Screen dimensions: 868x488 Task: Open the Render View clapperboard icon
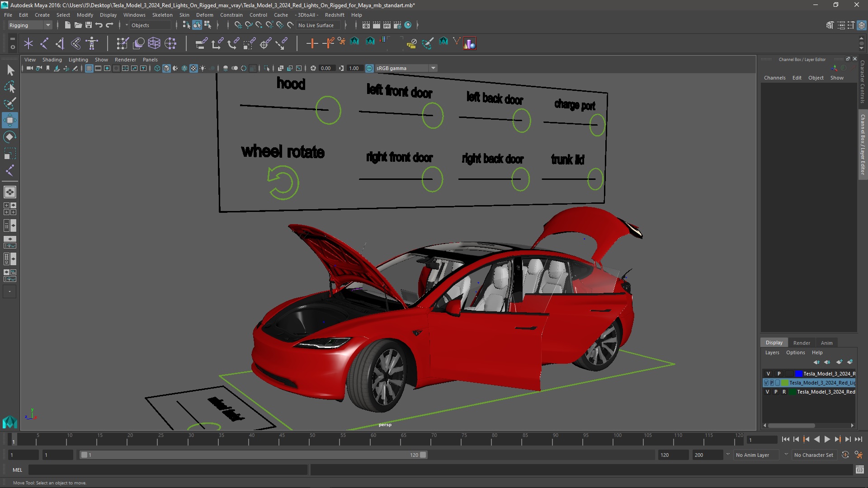(366, 25)
